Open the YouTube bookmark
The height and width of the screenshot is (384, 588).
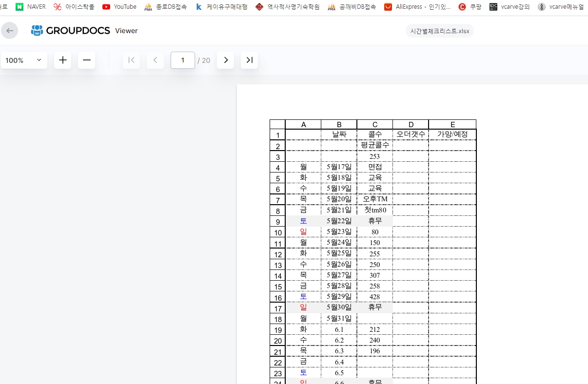[119, 7]
